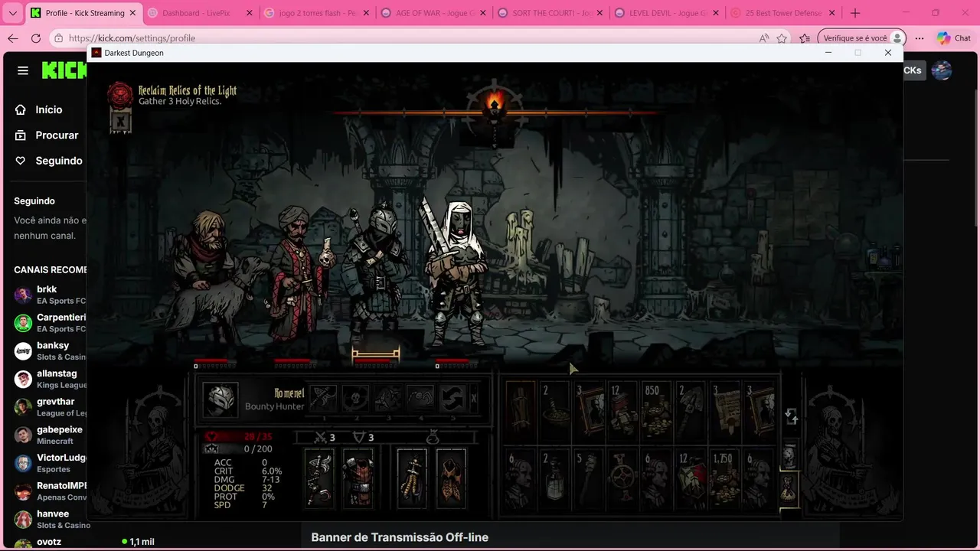Viewport: 980px width, 551px height.
Task: Select Romenel's third combat skill
Action: point(387,399)
